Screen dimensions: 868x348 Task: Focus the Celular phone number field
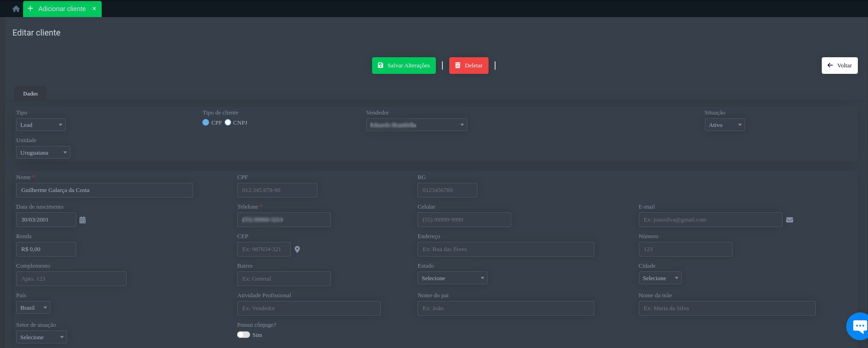click(464, 220)
